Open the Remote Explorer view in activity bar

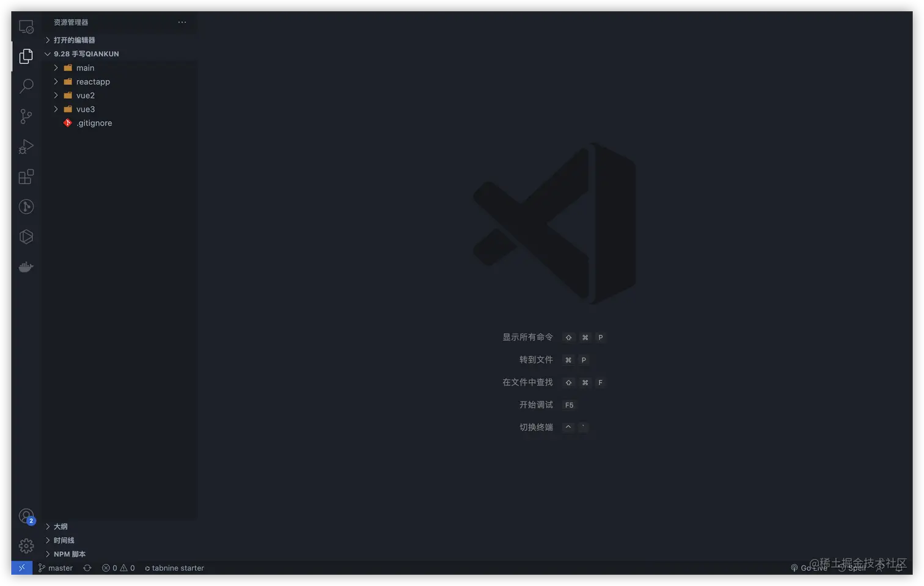(x=26, y=27)
